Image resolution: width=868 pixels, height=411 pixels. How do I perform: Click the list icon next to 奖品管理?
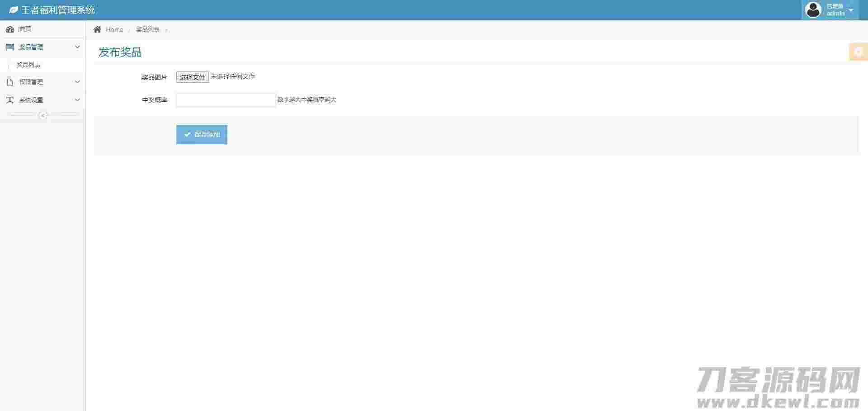[x=10, y=47]
